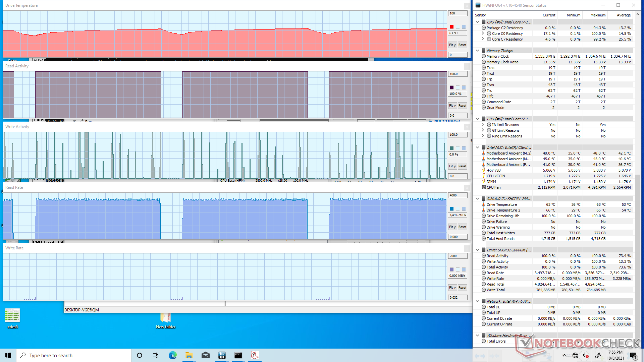Open Cortana from the taskbar
Viewport: 644px width, 362px height.
tap(140, 355)
